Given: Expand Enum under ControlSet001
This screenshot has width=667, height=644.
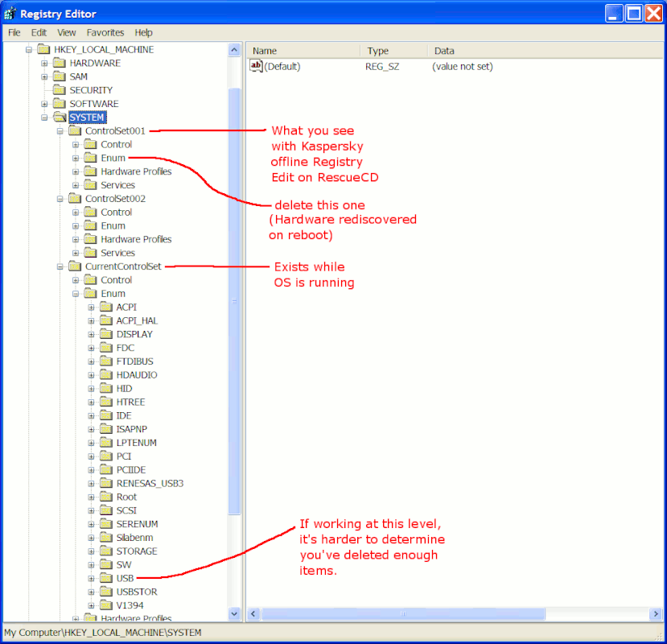Looking at the screenshot, I should click(x=76, y=159).
